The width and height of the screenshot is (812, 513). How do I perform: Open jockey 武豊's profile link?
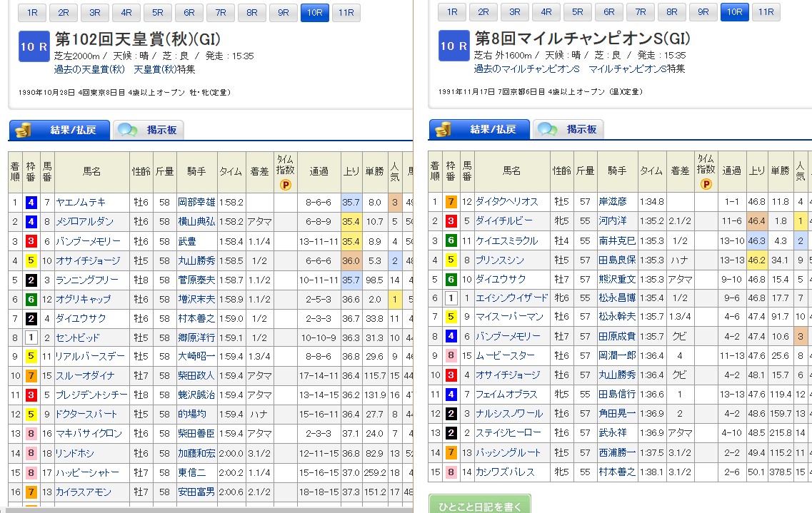[187, 241]
